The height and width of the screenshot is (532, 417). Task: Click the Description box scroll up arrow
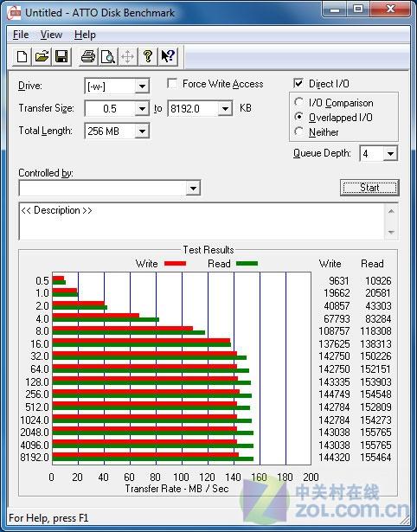click(x=391, y=211)
